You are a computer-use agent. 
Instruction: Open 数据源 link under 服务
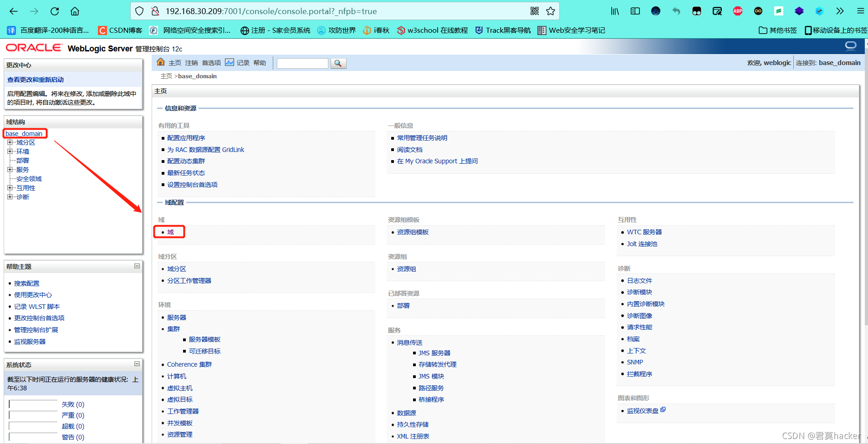pos(406,413)
